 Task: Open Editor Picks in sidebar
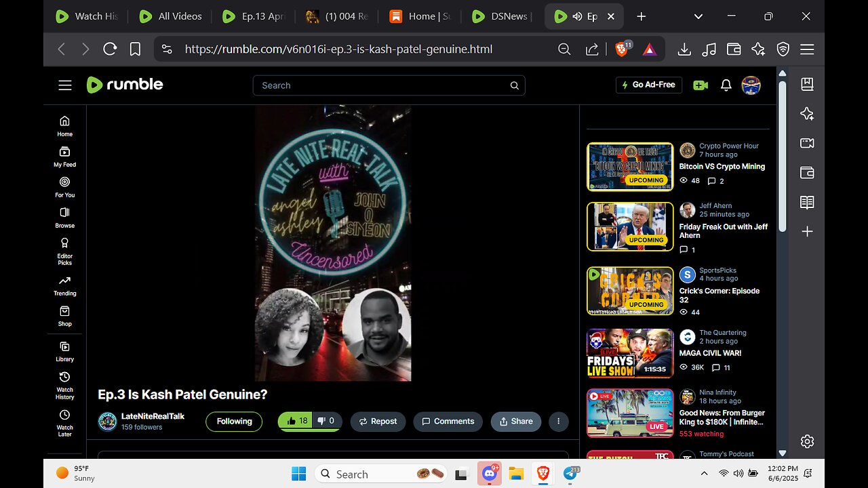click(x=64, y=251)
